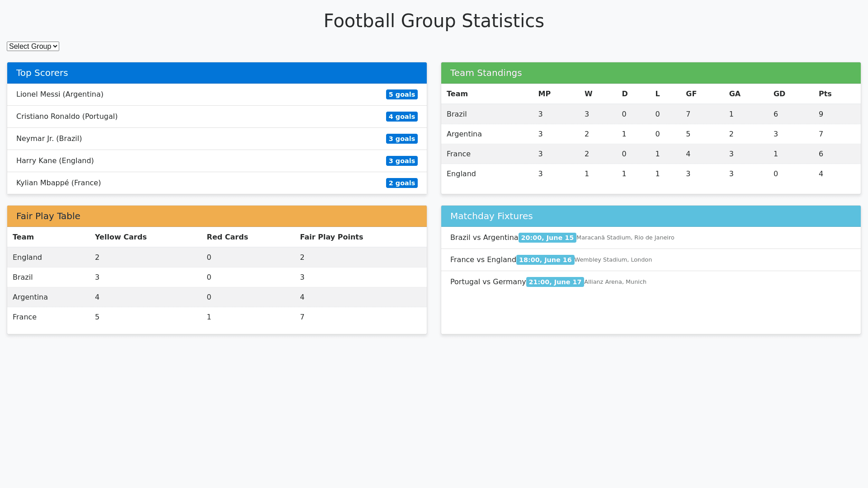This screenshot has width=868, height=488.
Task: Click the '21:00, June 17' time badge
Action: coord(555,282)
